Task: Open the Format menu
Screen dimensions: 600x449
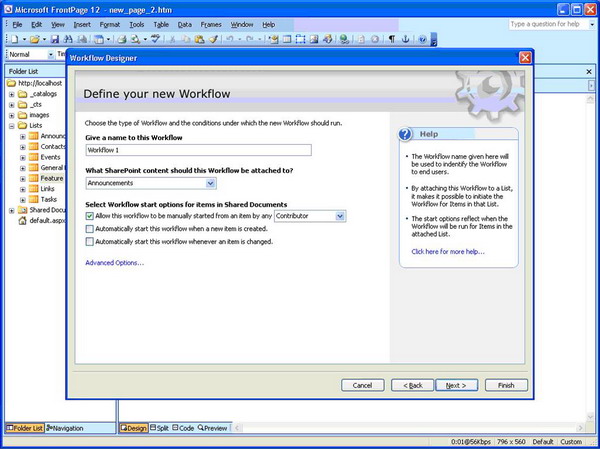Action: tap(110, 24)
